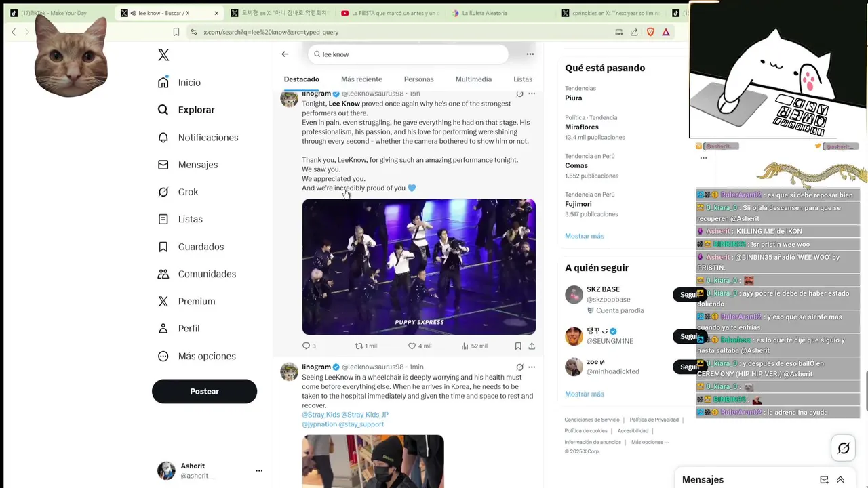
Task: Follow the @minhoadickted account
Action: (x=688, y=367)
